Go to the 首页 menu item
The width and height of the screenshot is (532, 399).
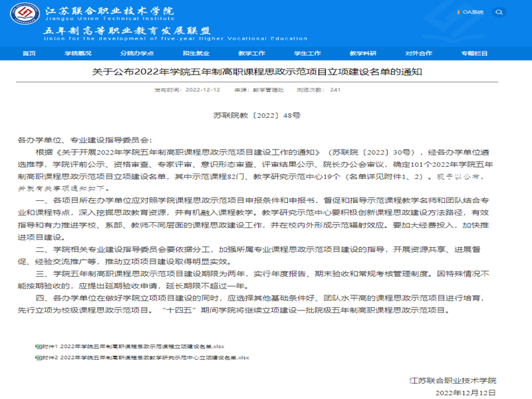[x=29, y=53]
